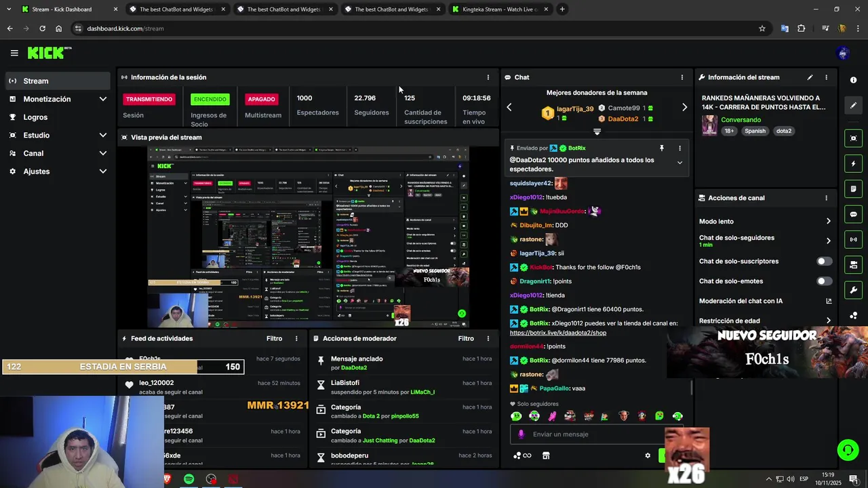Open pinned message three-dot menu

click(679, 148)
